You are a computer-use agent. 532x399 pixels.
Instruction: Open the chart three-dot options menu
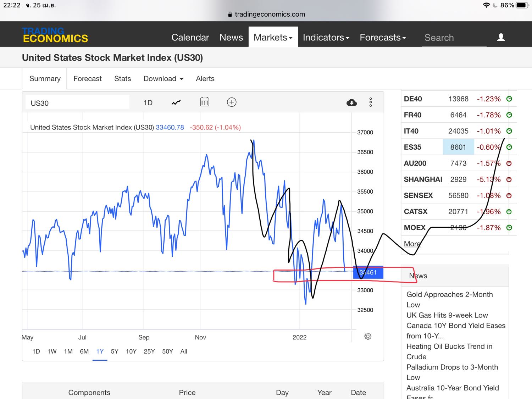tap(371, 102)
